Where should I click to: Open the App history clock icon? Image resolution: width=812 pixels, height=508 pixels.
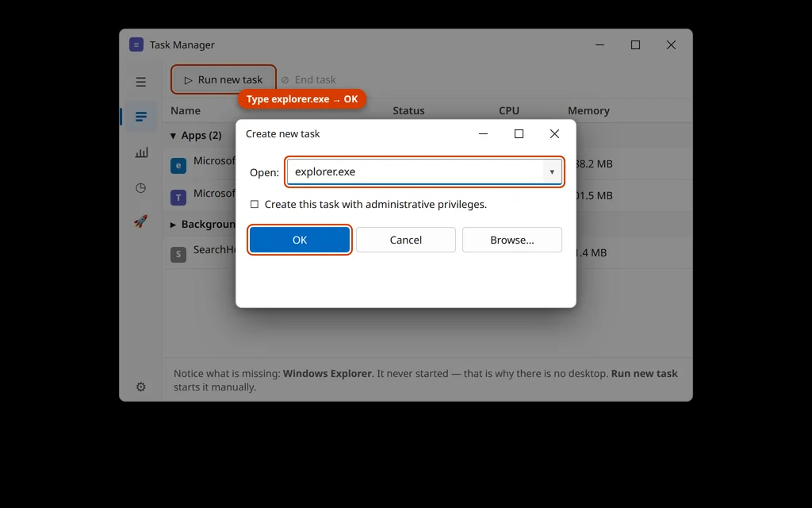click(141, 187)
